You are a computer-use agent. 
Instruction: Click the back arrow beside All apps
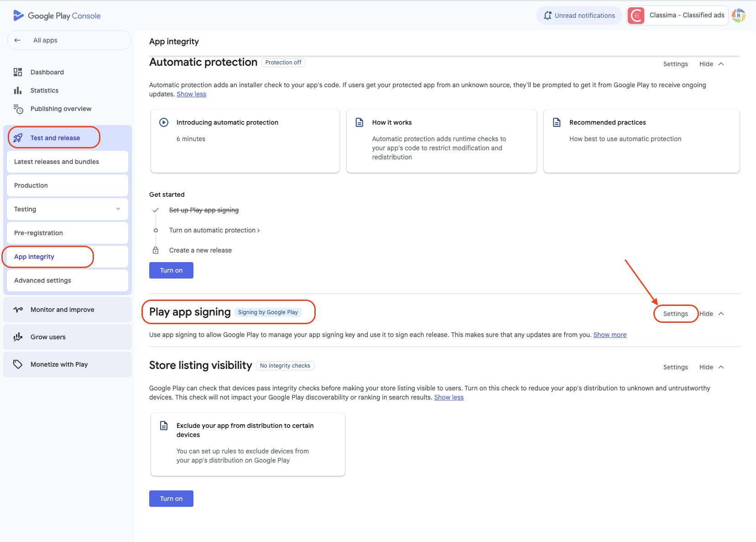click(17, 40)
